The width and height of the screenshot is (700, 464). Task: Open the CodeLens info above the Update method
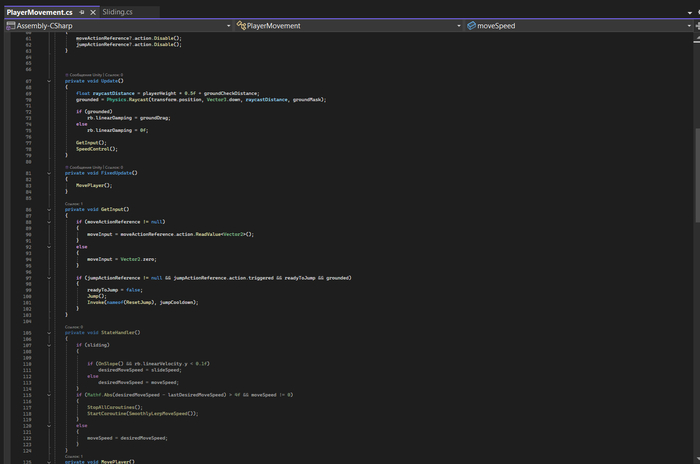(x=94, y=74)
